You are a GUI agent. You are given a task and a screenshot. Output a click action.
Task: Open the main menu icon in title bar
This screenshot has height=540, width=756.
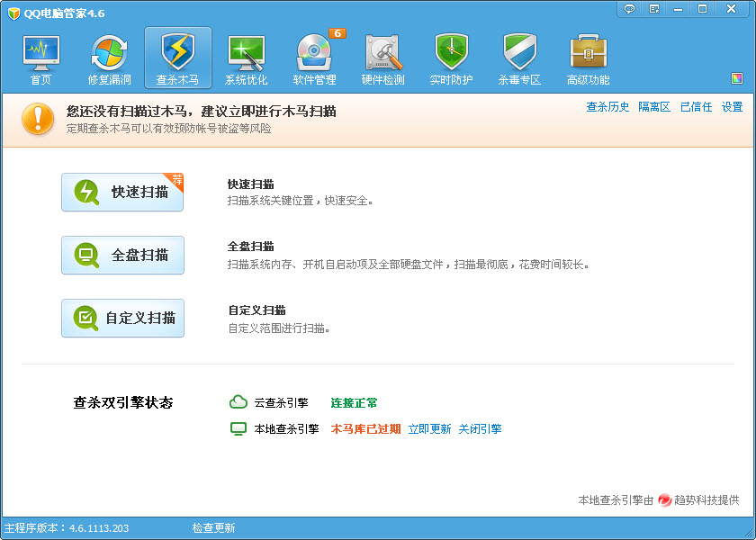[654, 9]
